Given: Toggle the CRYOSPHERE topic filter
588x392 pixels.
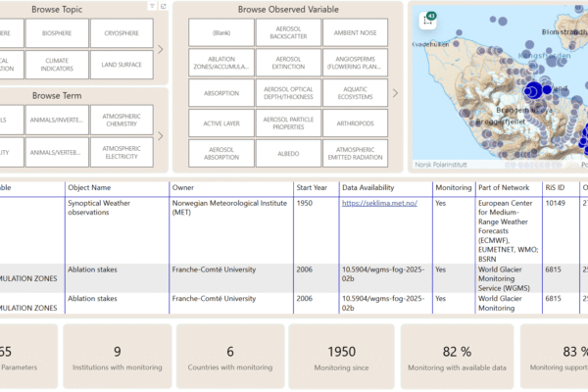Looking at the screenshot, I should 122,33.
